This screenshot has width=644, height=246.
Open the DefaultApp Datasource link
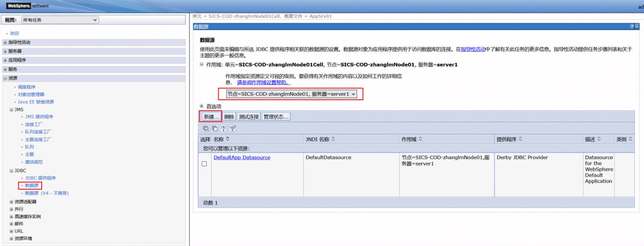click(x=242, y=158)
